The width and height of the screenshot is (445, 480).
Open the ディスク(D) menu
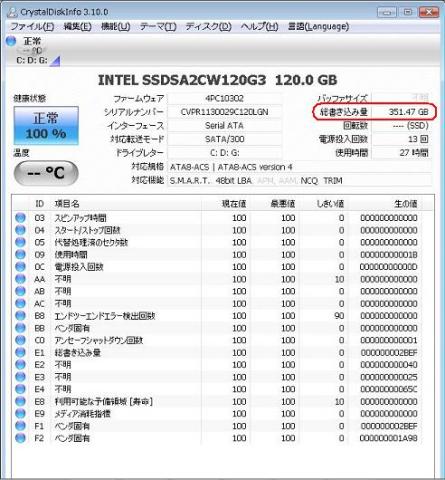pos(208,26)
